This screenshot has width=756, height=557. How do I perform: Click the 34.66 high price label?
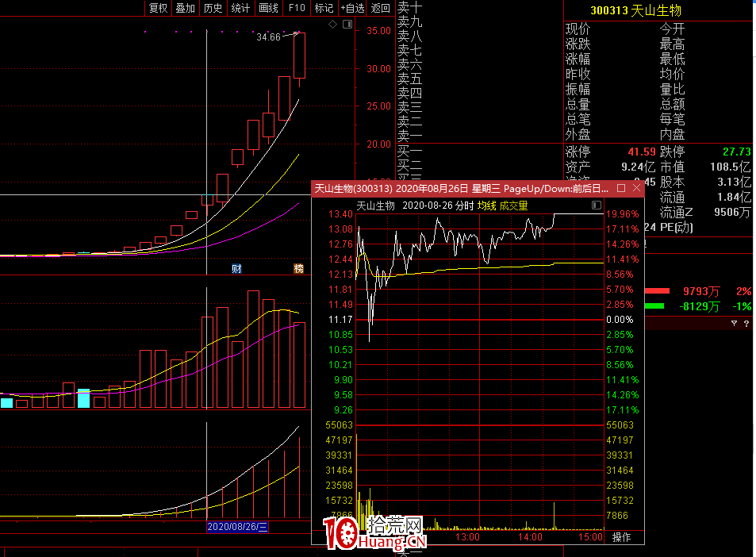pos(269,37)
